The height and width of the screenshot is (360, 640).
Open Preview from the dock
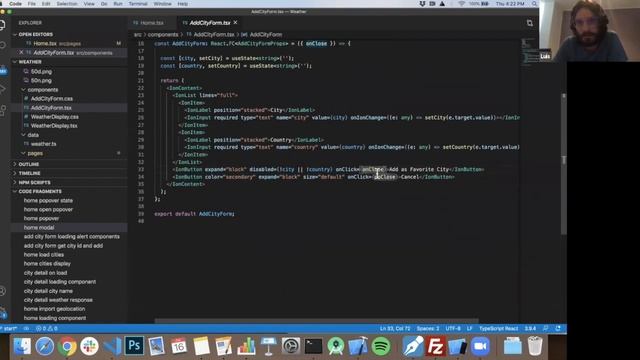(x=156, y=346)
